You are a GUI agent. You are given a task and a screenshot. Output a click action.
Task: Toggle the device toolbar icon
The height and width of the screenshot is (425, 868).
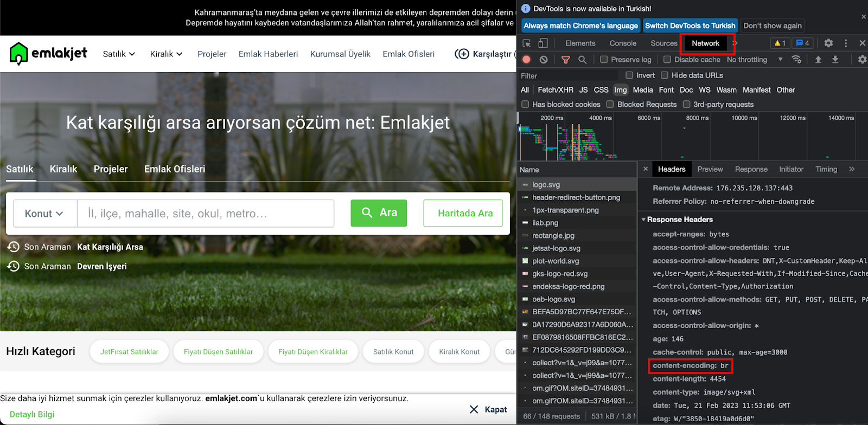point(543,43)
